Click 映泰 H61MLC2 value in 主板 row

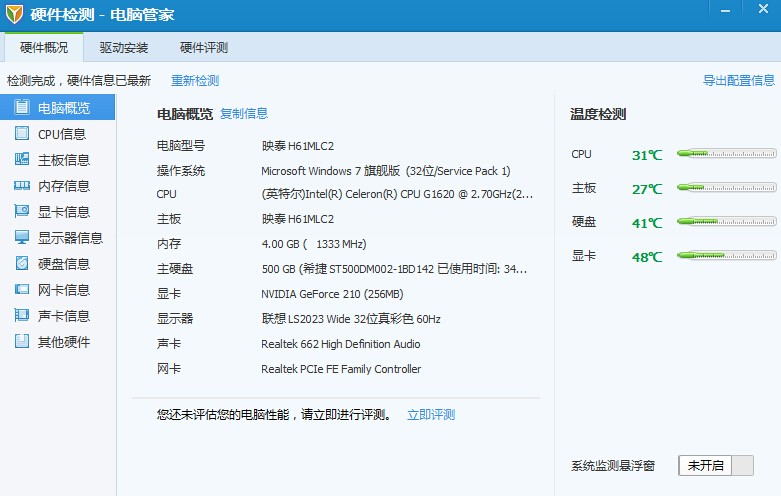pyautogui.click(x=298, y=219)
